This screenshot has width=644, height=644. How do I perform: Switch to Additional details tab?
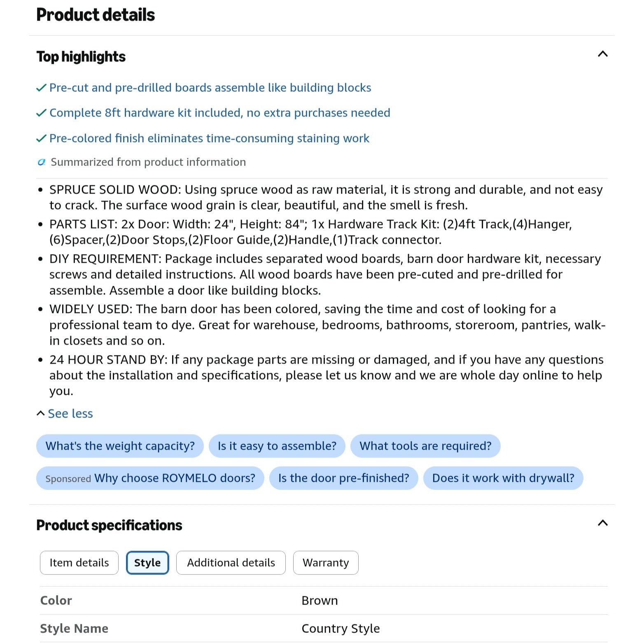click(231, 562)
